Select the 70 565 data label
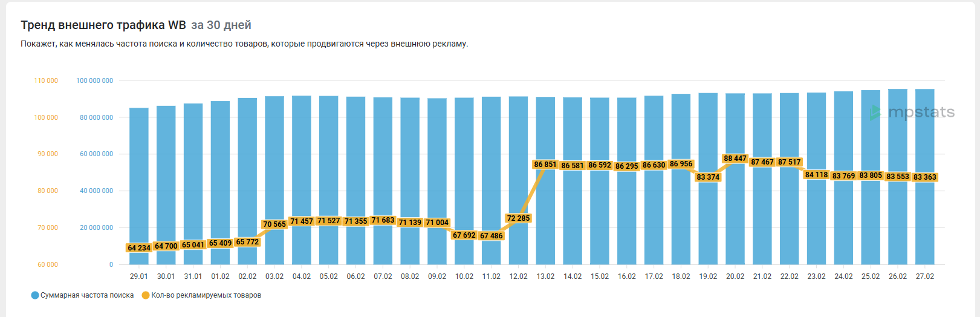 tap(274, 224)
